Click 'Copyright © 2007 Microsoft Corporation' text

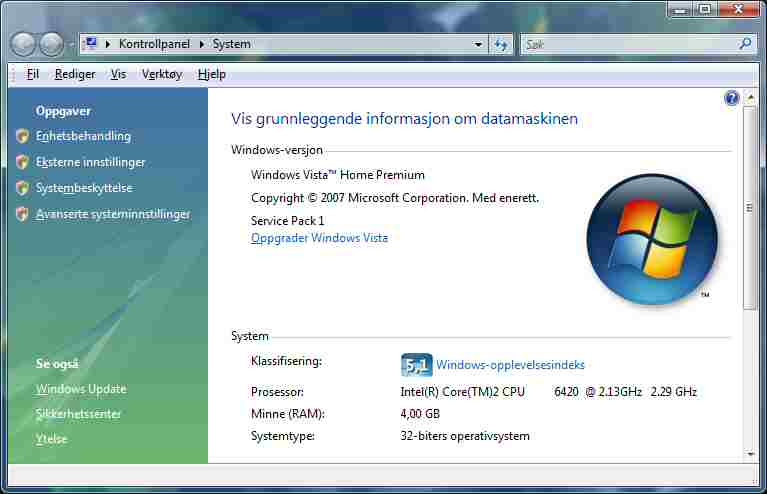pyautogui.click(x=360, y=198)
